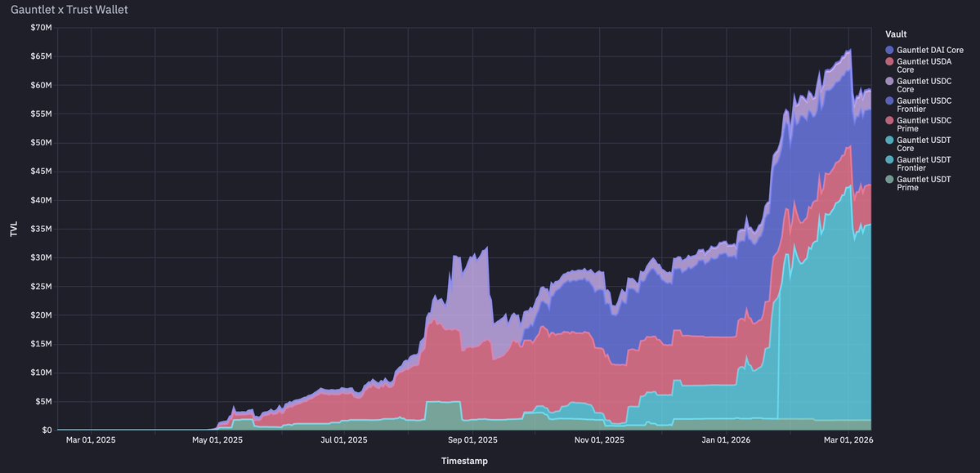Click the $30M y-axis label

point(41,258)
